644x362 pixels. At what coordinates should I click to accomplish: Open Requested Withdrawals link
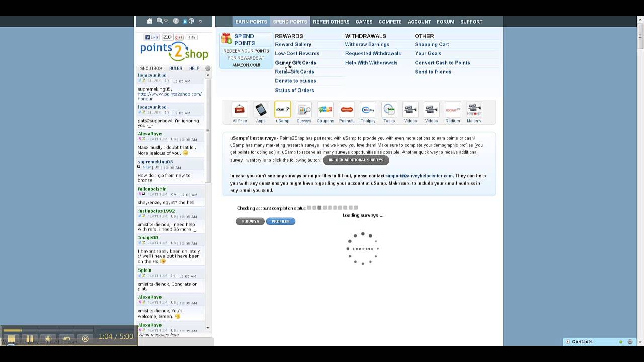point(373,53)
